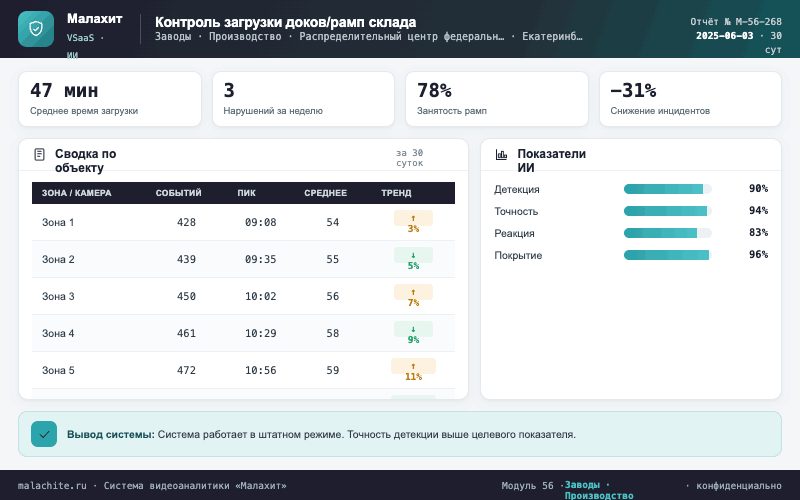Click the 83% Реакция value

[758, 233]
